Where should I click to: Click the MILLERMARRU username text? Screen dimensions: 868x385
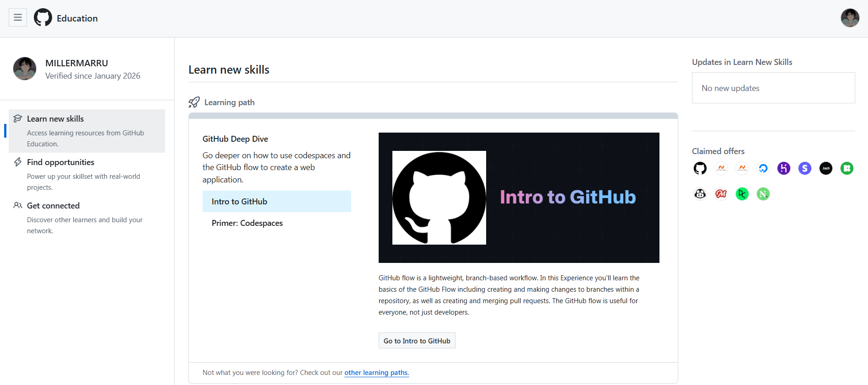pyautogui.click(x=76, y=63)
